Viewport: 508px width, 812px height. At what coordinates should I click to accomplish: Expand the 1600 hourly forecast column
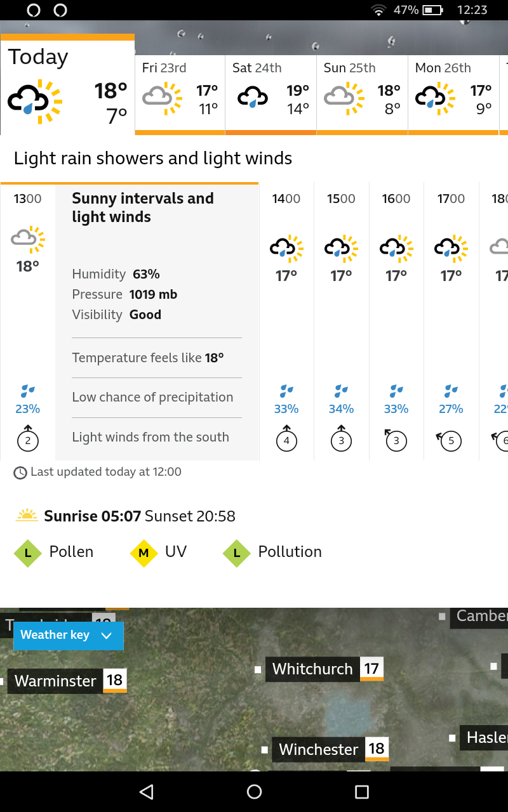[396, 322]
